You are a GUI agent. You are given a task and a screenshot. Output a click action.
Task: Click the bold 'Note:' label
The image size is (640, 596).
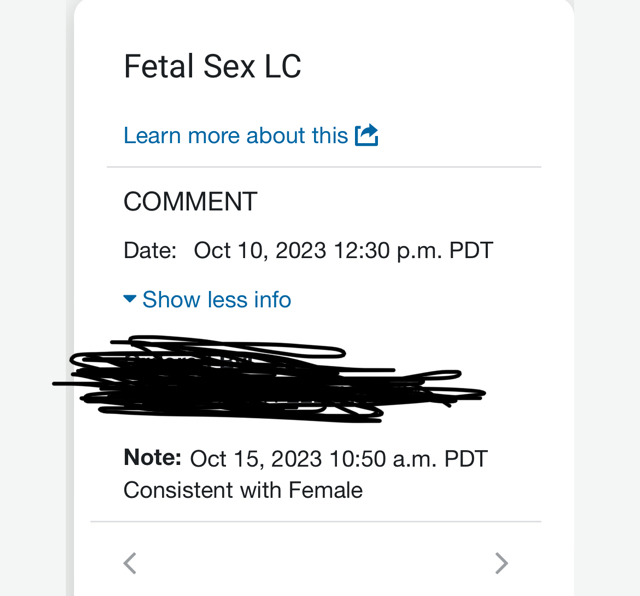pos(152,457)
